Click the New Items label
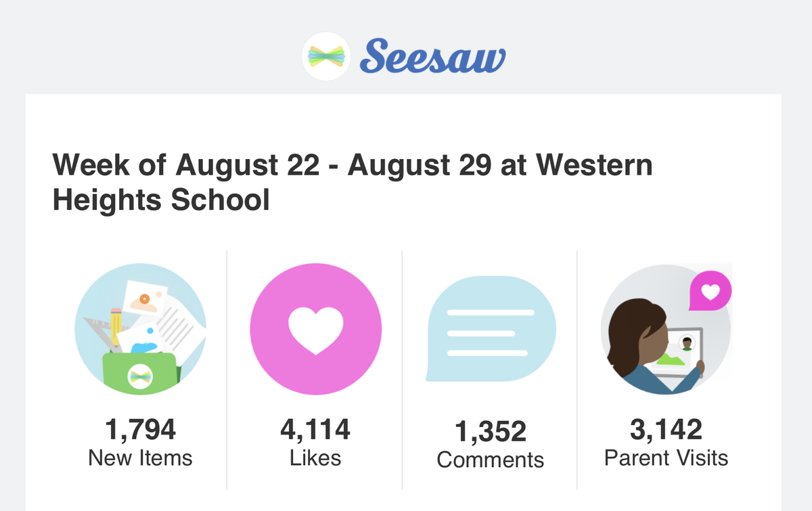812x511 pixels. point(141,458)
